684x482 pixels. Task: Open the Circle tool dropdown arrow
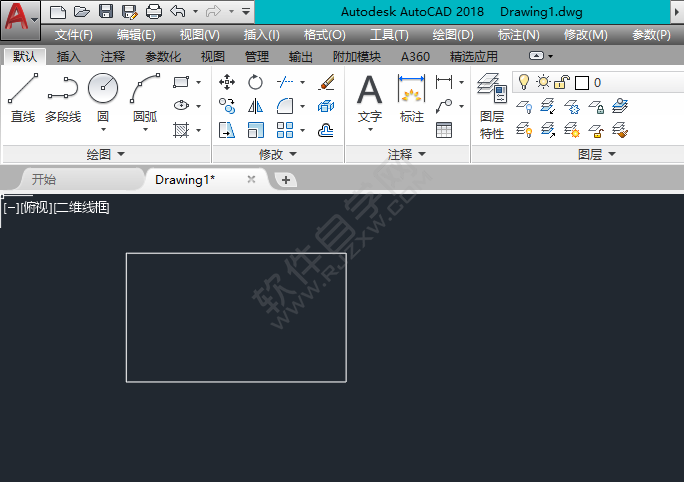(103, 130)
